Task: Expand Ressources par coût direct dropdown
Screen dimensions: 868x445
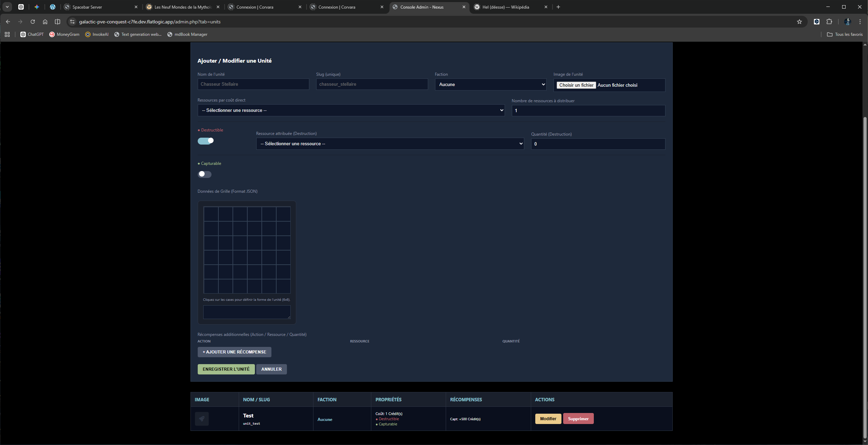Action: (x=351, y=110)
